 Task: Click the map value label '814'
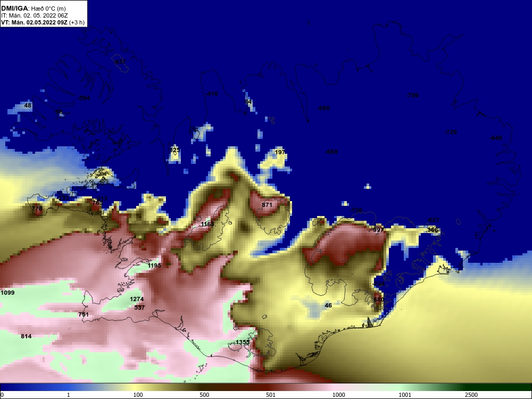pyautogui.click(x=26, y=336)
